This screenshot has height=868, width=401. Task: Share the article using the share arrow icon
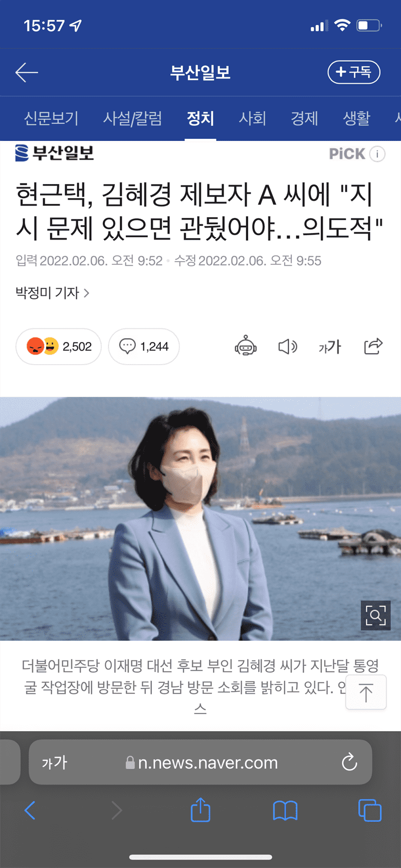373,346
